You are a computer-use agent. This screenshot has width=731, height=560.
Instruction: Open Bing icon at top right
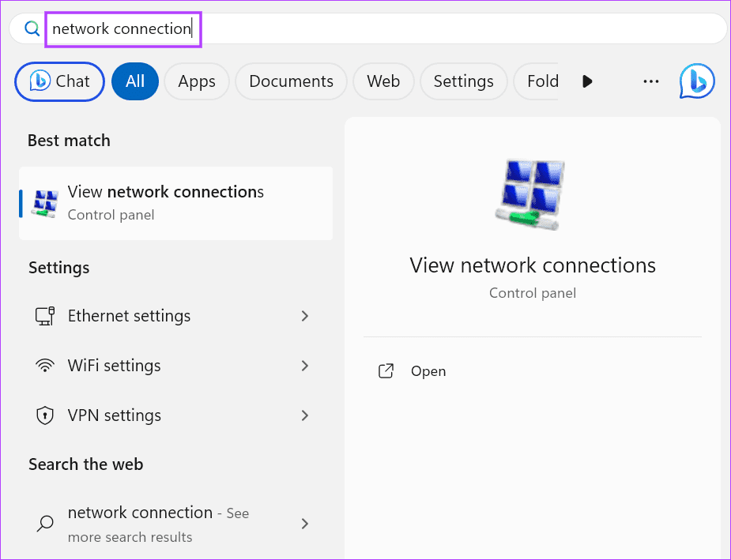pos(696,81)
